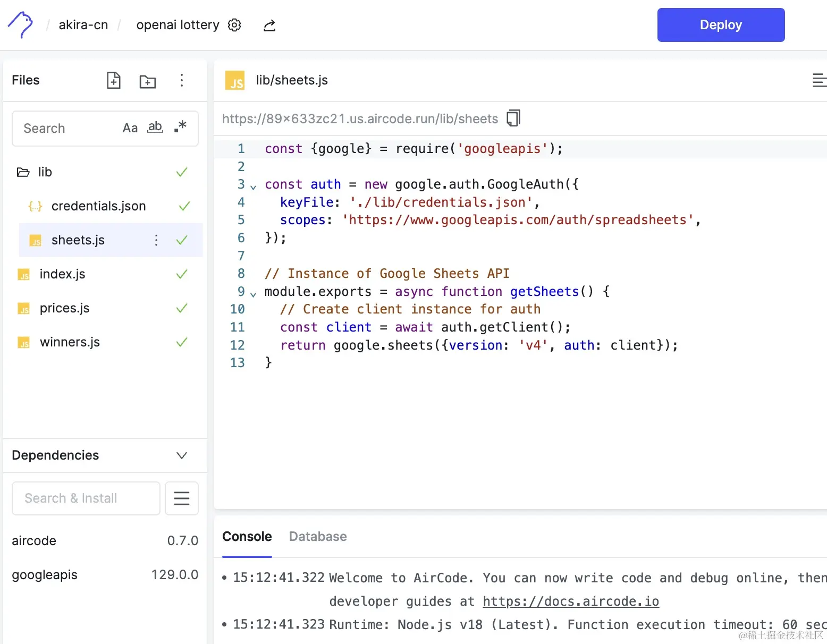
Task: Click the AirCode logo icon
Action: [21, 25]
